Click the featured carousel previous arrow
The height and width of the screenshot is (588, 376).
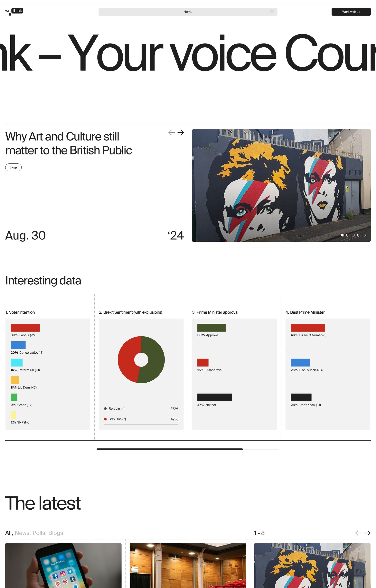(171, 132)
